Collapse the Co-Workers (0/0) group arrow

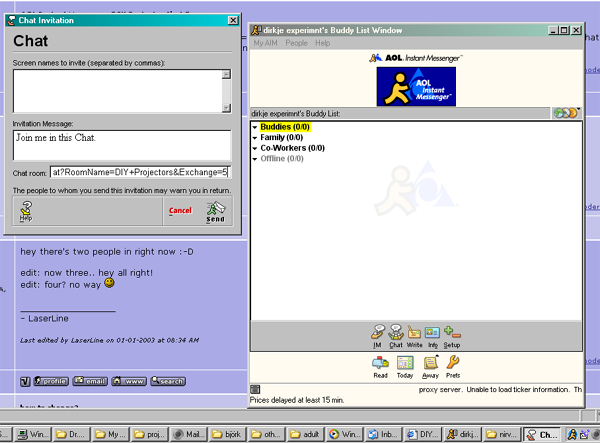click(x=255, y=148)
